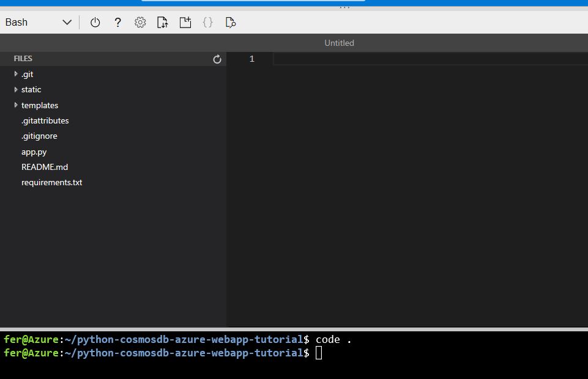
Task: Restart Cloud Shell with the power icon
Action: [x=95, y=23]
